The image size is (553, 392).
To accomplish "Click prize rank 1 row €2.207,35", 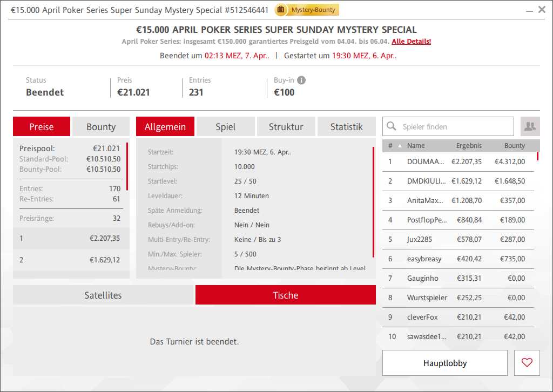I will (71, 238).
